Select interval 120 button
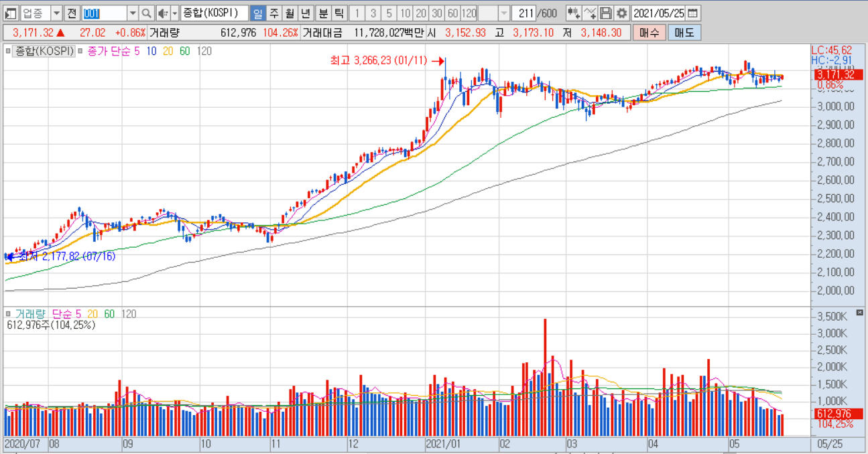Screen dimensions: 868x454 tap(469, 13)
